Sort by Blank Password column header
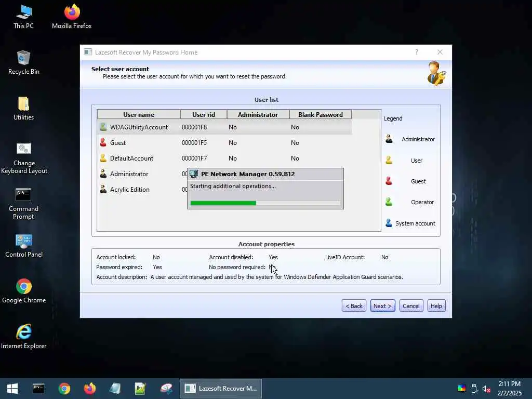 click(320, 115)
